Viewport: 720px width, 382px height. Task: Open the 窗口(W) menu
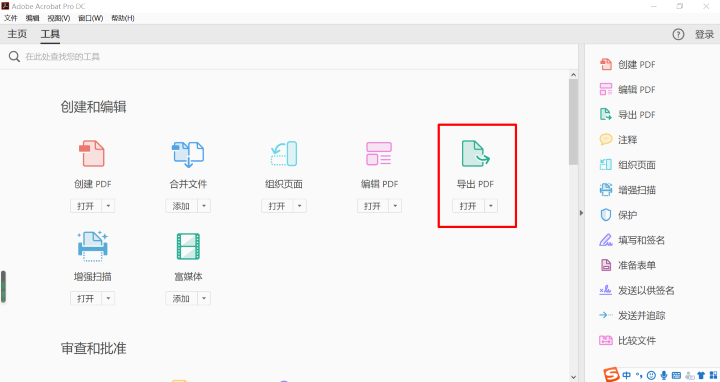point(90,18)
